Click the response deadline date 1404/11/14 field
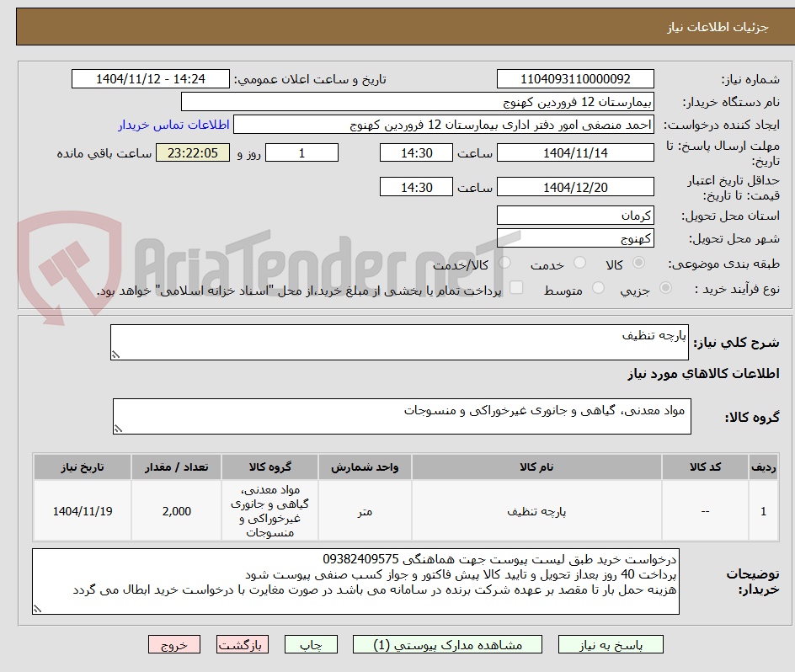 coord(575,152)
